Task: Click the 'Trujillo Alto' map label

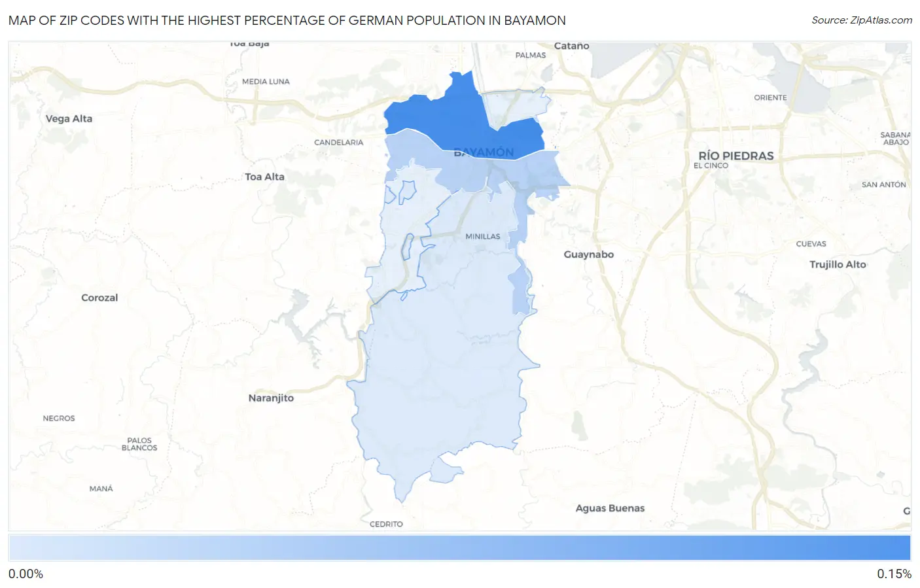Action: (x=838, y=264)
